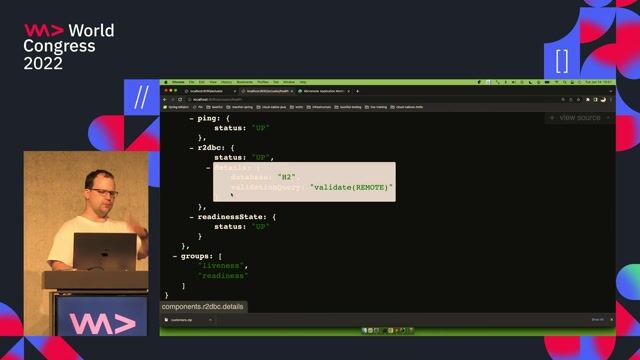Open the Apple menu

point(166,82)
